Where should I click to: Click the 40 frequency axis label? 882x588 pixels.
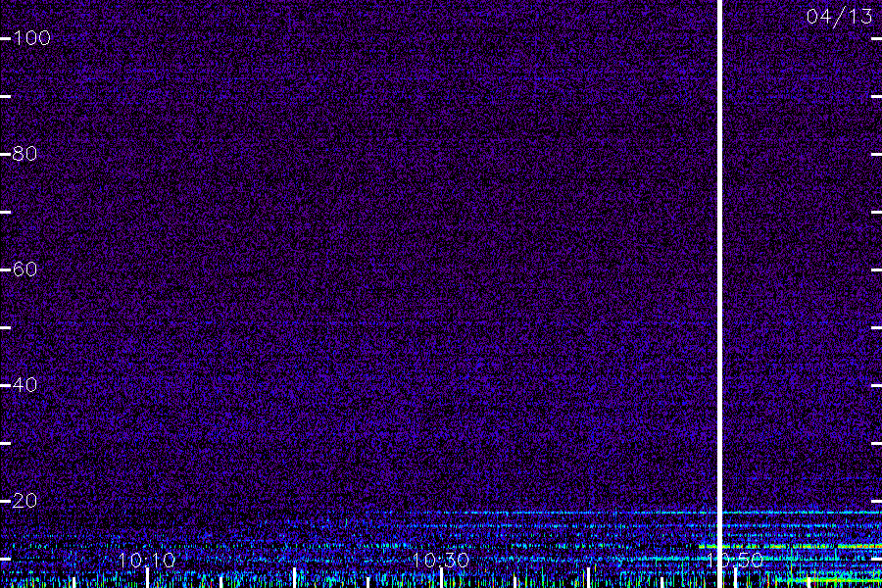pyautogui.click(x=24, y=385)
